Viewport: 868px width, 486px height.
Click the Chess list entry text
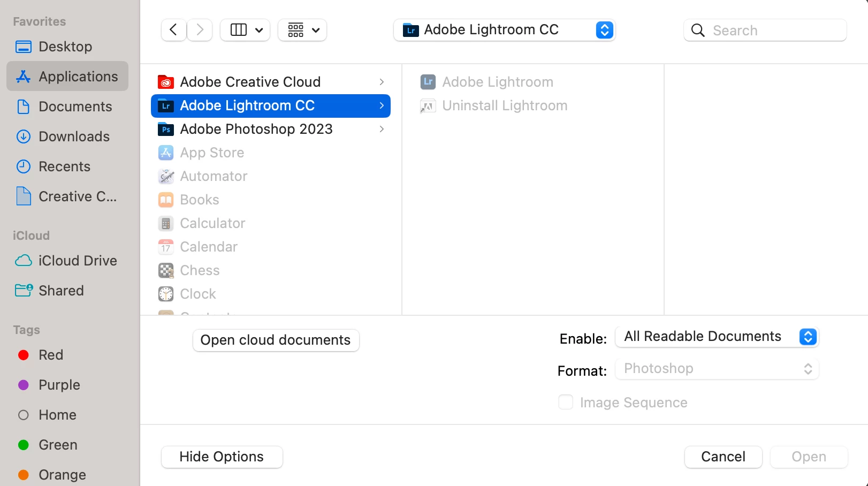coord(200,270)
